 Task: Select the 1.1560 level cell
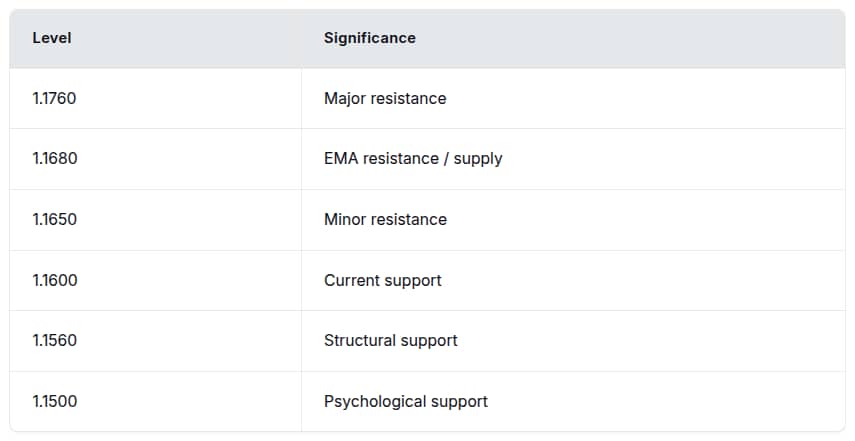point(54,341)
